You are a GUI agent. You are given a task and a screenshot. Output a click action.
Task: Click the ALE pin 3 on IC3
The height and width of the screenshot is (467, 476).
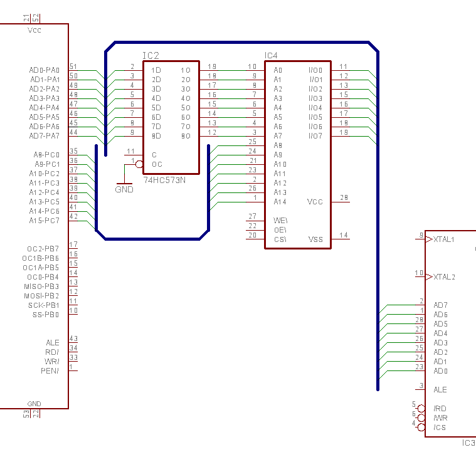click(x=440, y=390)
